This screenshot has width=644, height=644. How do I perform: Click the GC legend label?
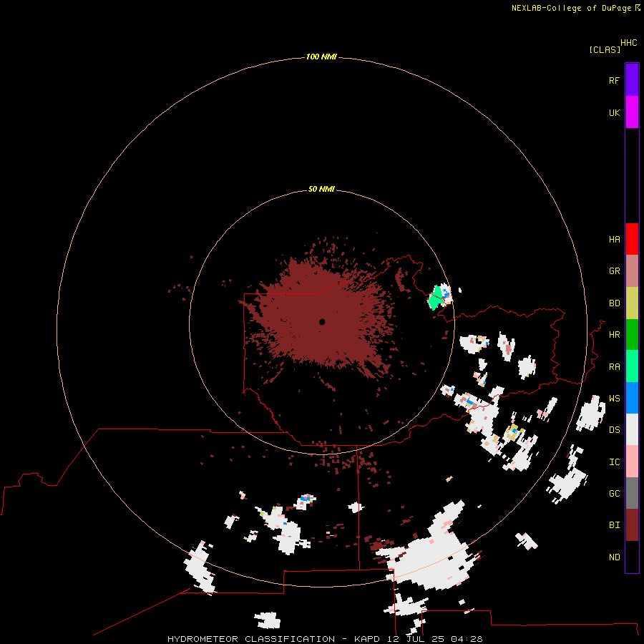click(614, 494)
